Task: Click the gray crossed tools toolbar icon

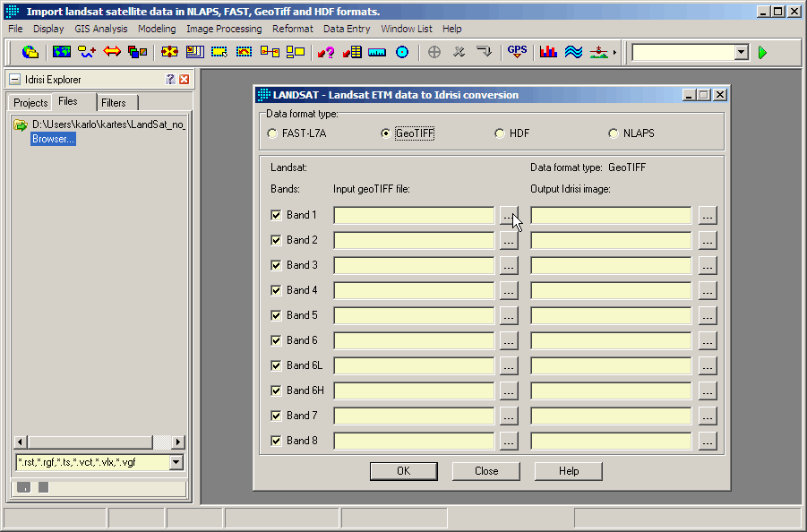Action: coord(459,52)
